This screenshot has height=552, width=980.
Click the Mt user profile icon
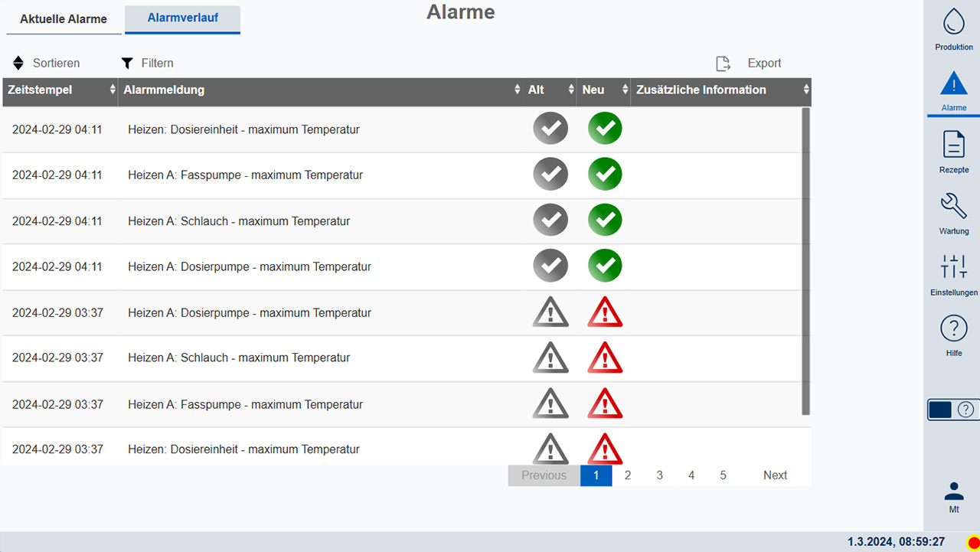tap(953, 492)
